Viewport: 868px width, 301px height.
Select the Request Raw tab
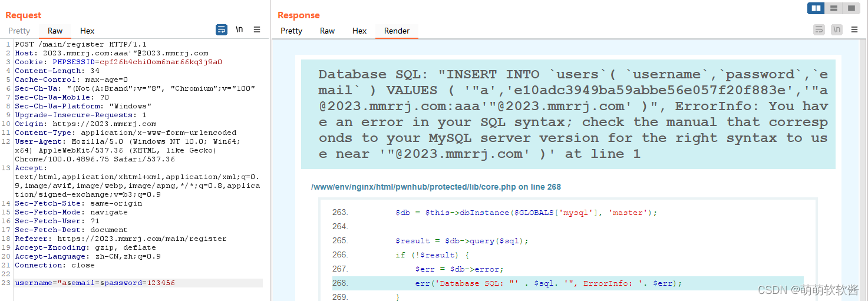point(55,31)
